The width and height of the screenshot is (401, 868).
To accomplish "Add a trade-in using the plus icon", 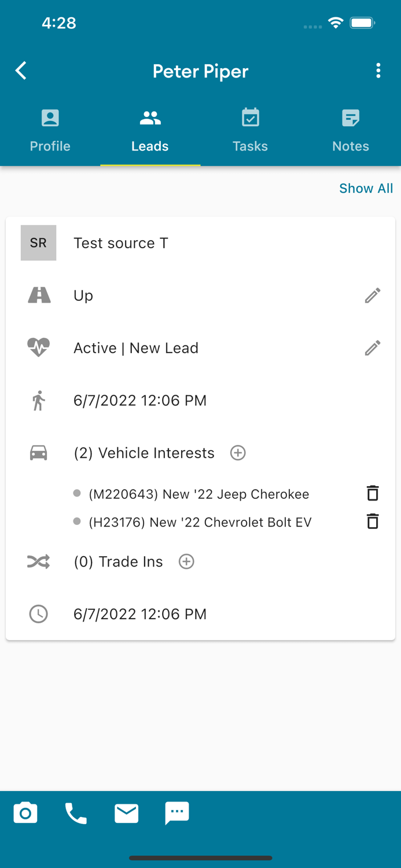I will click(186, 561).
